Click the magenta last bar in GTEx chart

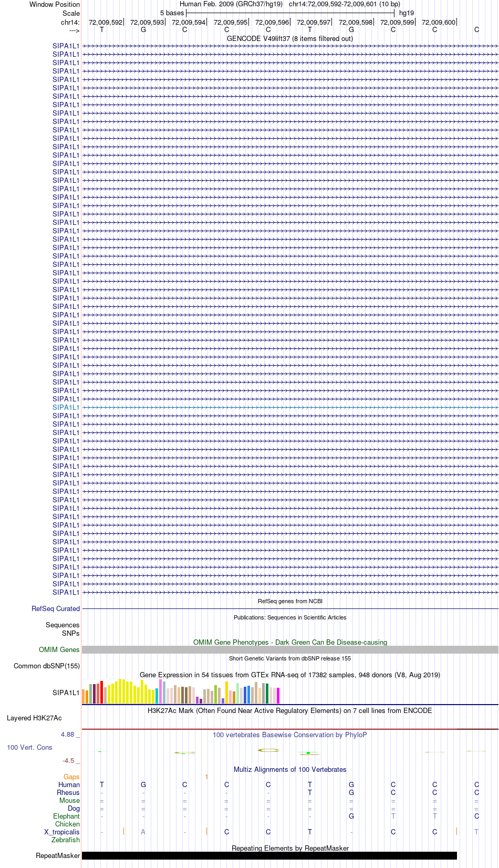coord(278,696)
